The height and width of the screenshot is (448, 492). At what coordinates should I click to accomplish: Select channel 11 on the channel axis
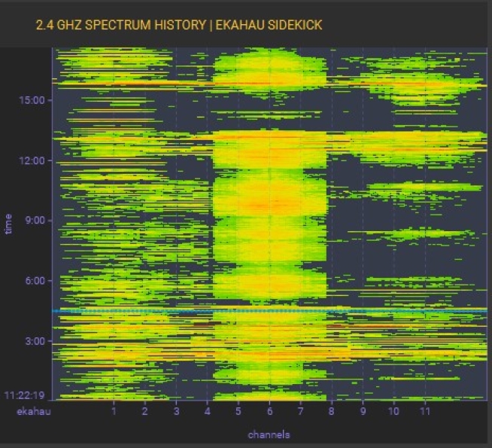coord(424,412)
